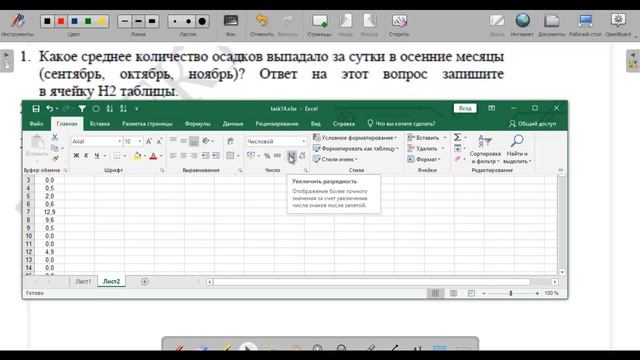Click the fill color bucket icon
The height and width of the screenshot is (360, 640).
pyautogui.click(x=138, y=156)
